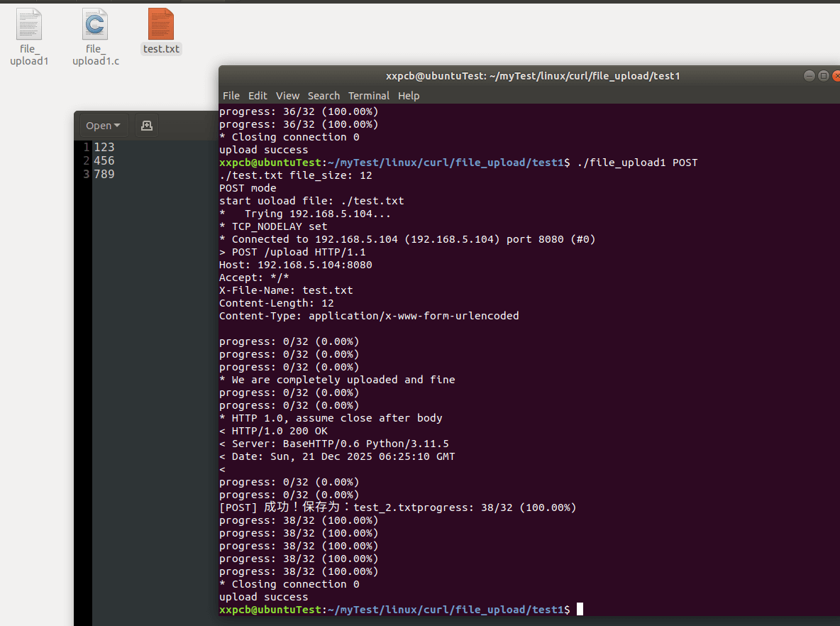
Task: Click the terminal cursor at final prompt
Action: [580, 610]
